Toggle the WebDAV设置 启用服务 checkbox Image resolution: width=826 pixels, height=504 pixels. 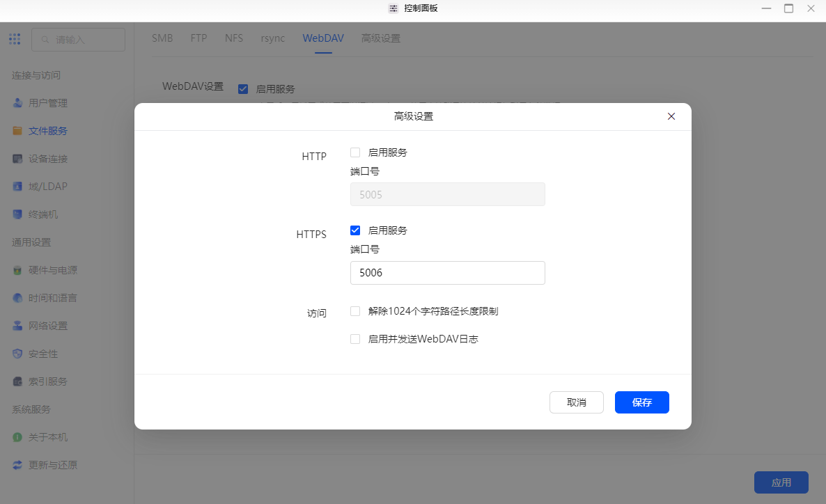click(x=243, y=89)
